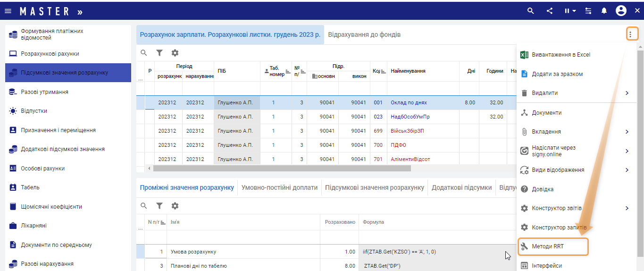Open Відпустки in the sidebar

pos(34,111)
